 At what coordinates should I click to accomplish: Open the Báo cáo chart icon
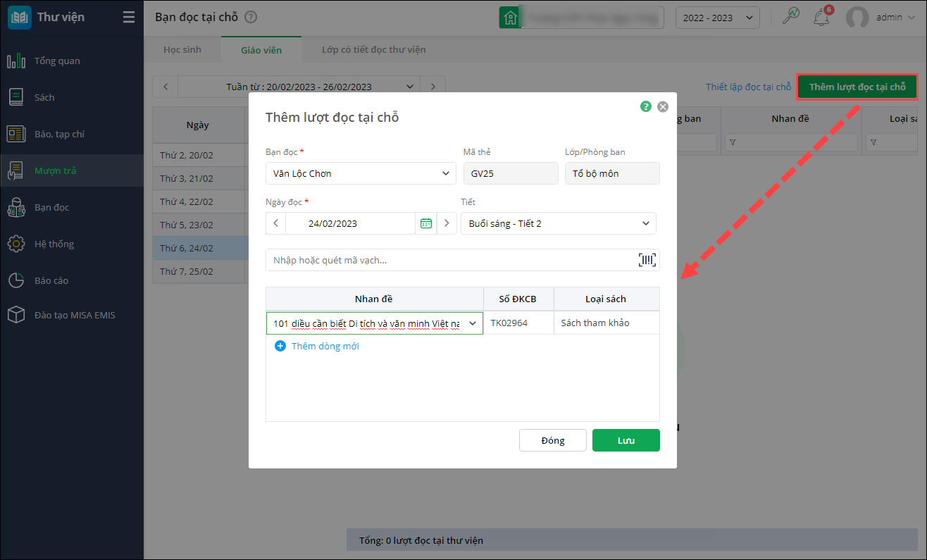click(x=16, y=281)
